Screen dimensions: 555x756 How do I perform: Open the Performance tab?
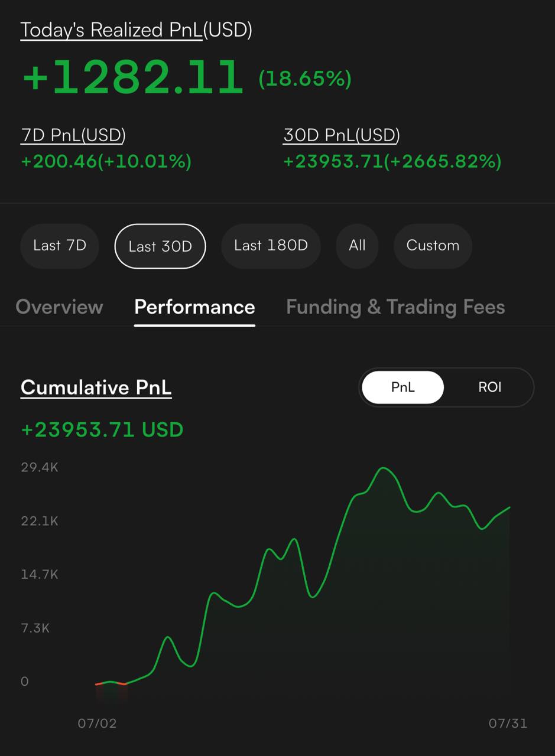click(194, 307)
